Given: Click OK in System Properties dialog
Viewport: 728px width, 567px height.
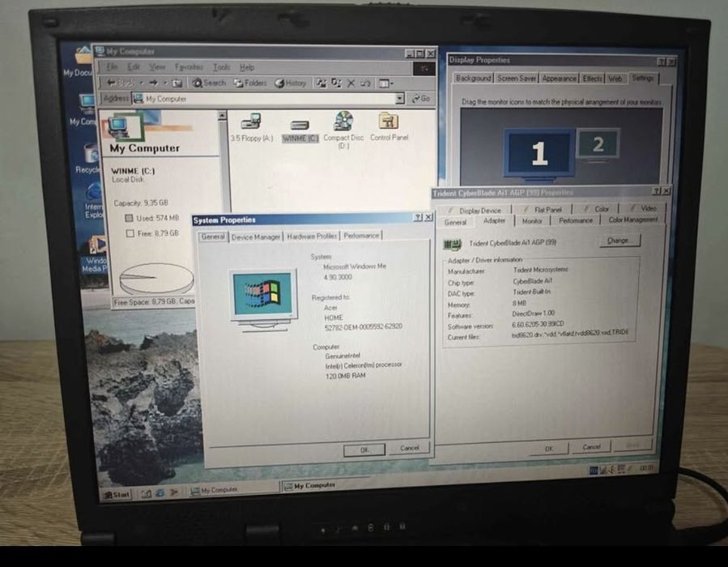Looking at the screenshot, I should 364,450.
